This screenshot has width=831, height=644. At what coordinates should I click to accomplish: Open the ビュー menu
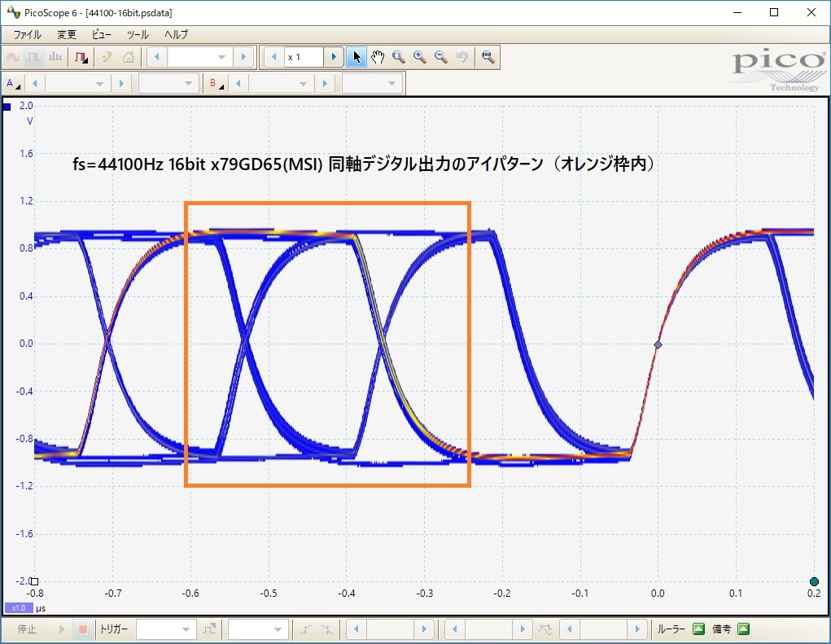101,34
